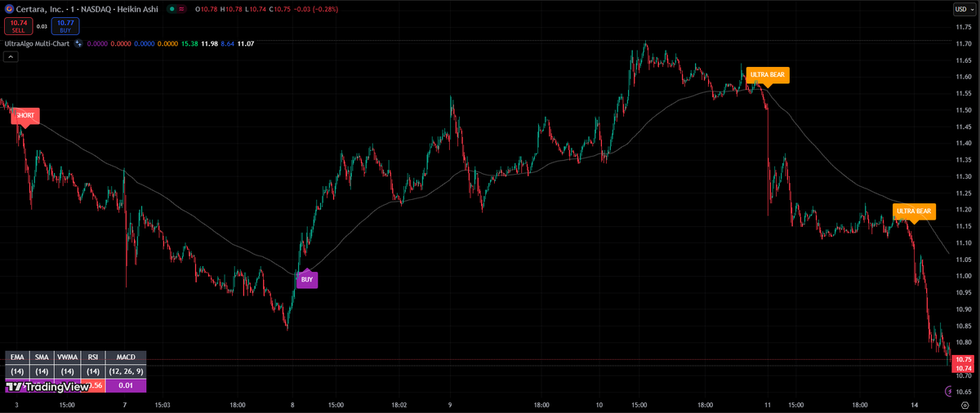Click the open value O10.78 in legend
Screen dimensions: 980x413
click(x=207, y=9)
